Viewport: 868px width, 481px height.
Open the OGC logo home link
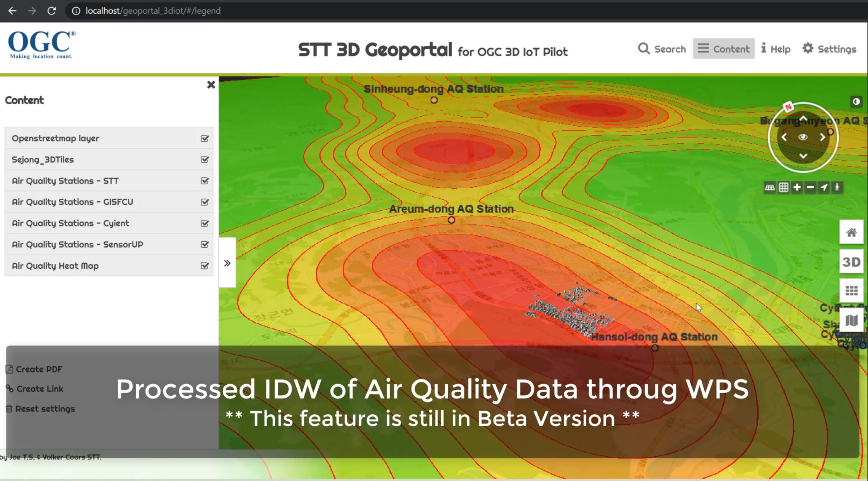(x=41, y=45)
